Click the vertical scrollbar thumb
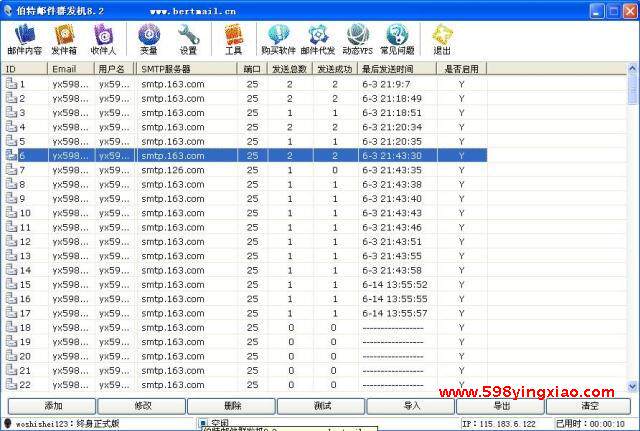 632,89
